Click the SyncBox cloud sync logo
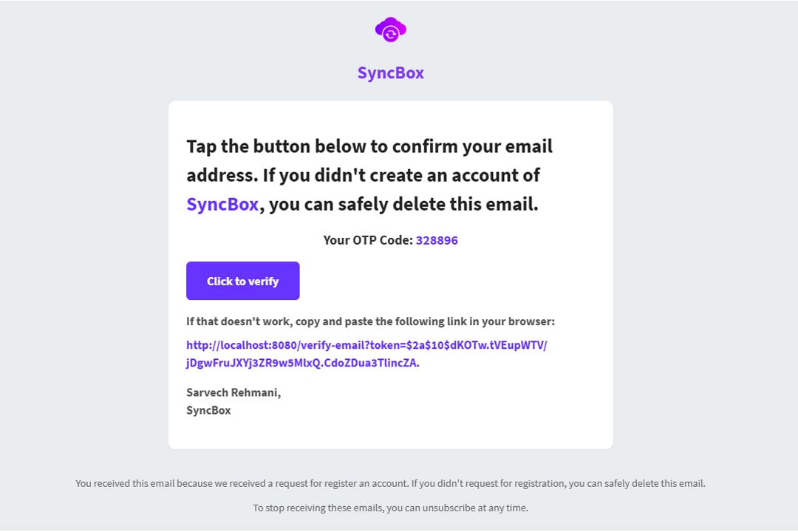The height and width of the screenshot is (532, 798). tap(391, 30)
